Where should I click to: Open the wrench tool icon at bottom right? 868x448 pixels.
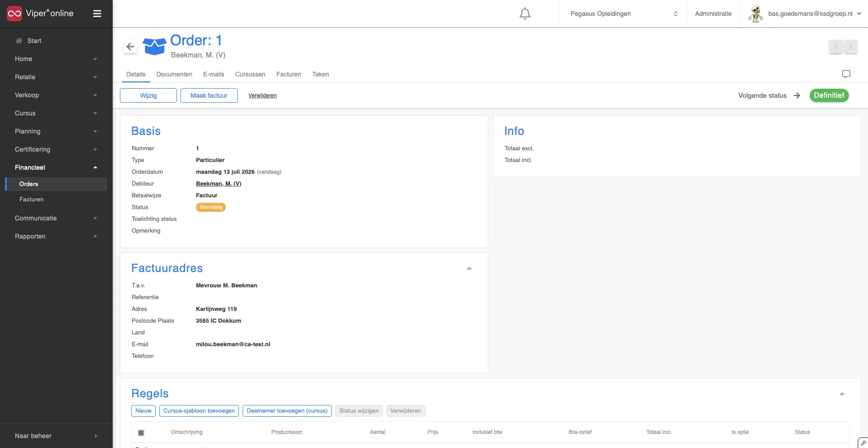(x=863, y=443)
